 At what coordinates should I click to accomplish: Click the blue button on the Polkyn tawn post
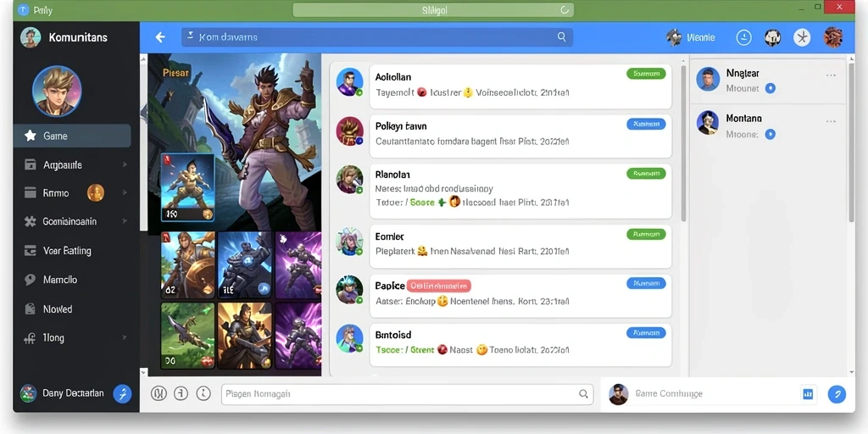(x=646, y=124)
